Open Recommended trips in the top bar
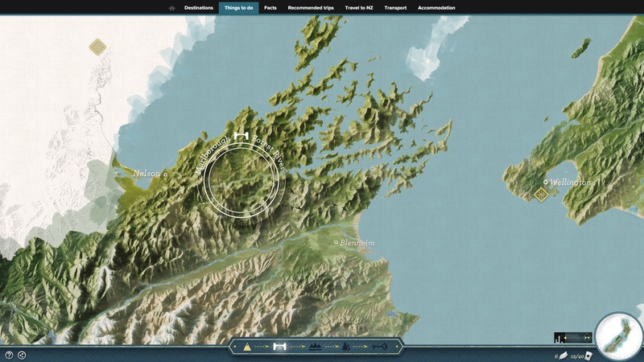The image size is (644, 362). click(x=311, y=8)
